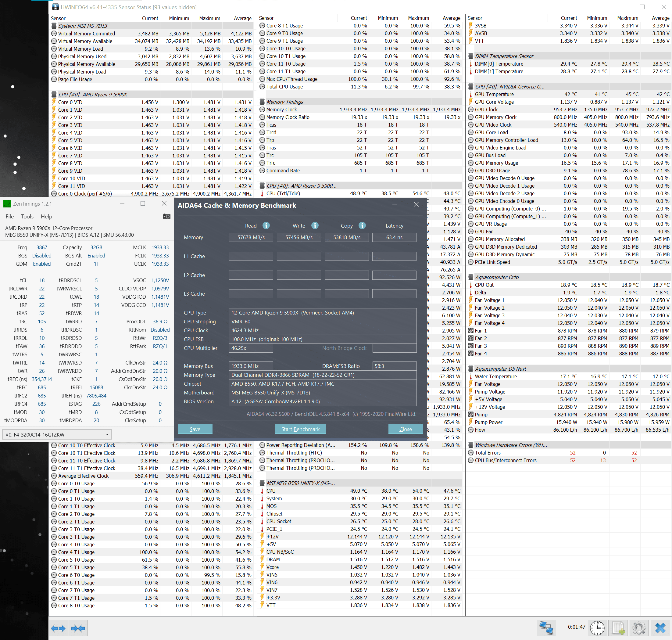Click the Read info icon in AIDA64
Image resolution: width=672 pixels, height=640 pixels.
pos(266,225)
